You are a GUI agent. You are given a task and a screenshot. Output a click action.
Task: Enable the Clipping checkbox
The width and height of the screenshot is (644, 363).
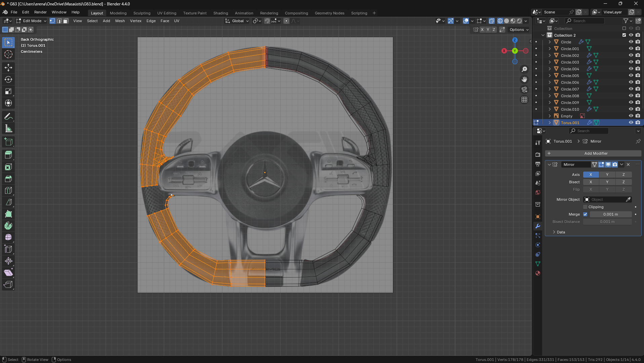pyautogui.click(x=585, y=207)
